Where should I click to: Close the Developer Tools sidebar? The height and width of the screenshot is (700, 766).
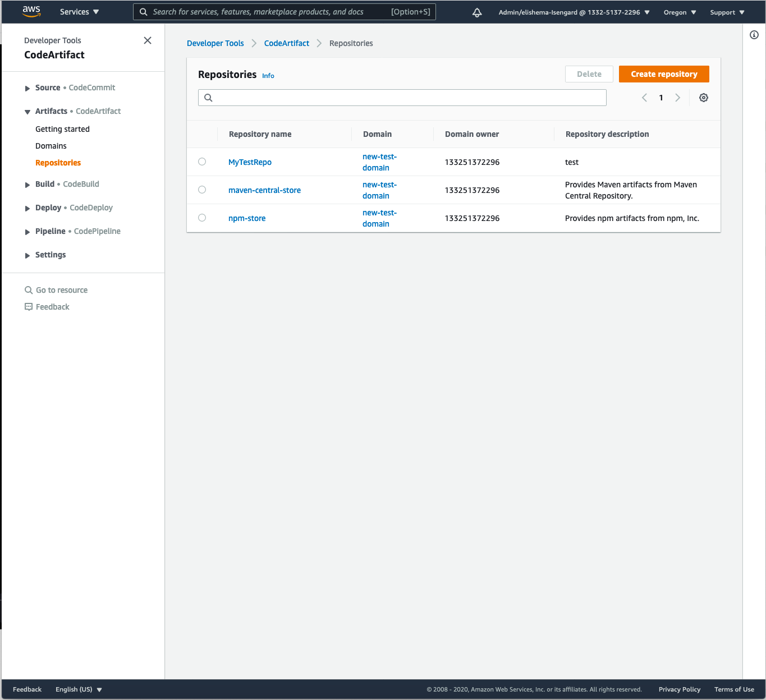pos(148,40)
